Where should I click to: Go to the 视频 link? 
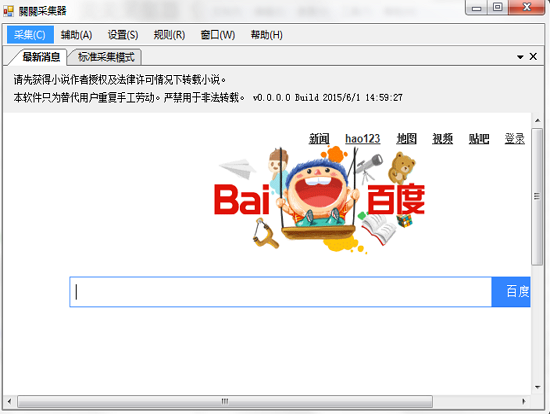click(x=443, y=139)
